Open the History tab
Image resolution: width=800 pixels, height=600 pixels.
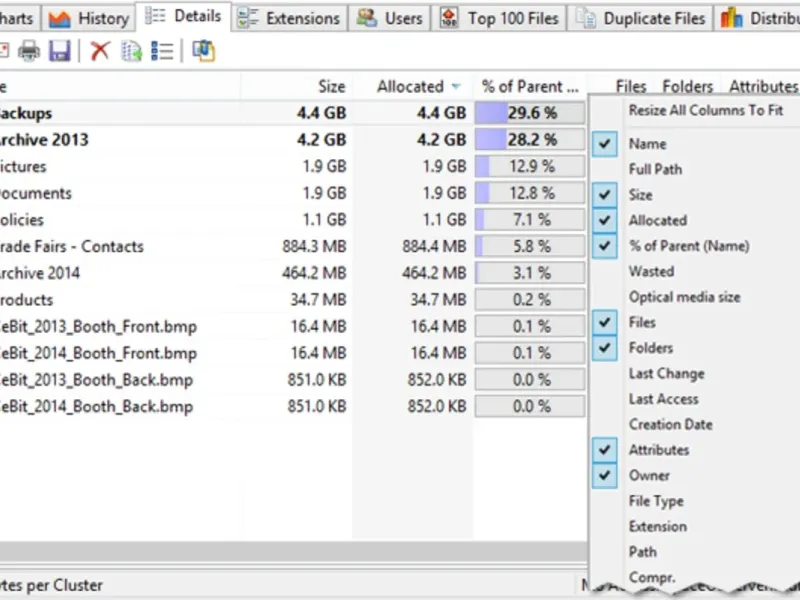pyautogui.click(x=89, y=18)
